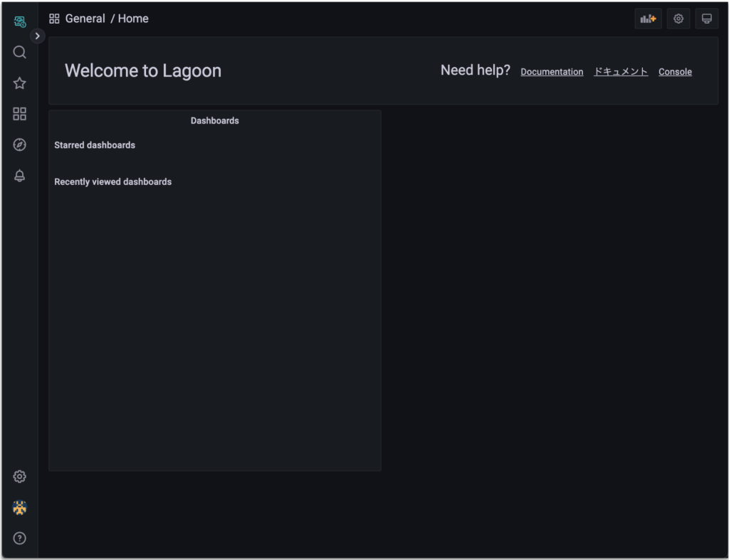
Task: Open Dashboards menu via four-squares icon
Action: tap(19, 114)
